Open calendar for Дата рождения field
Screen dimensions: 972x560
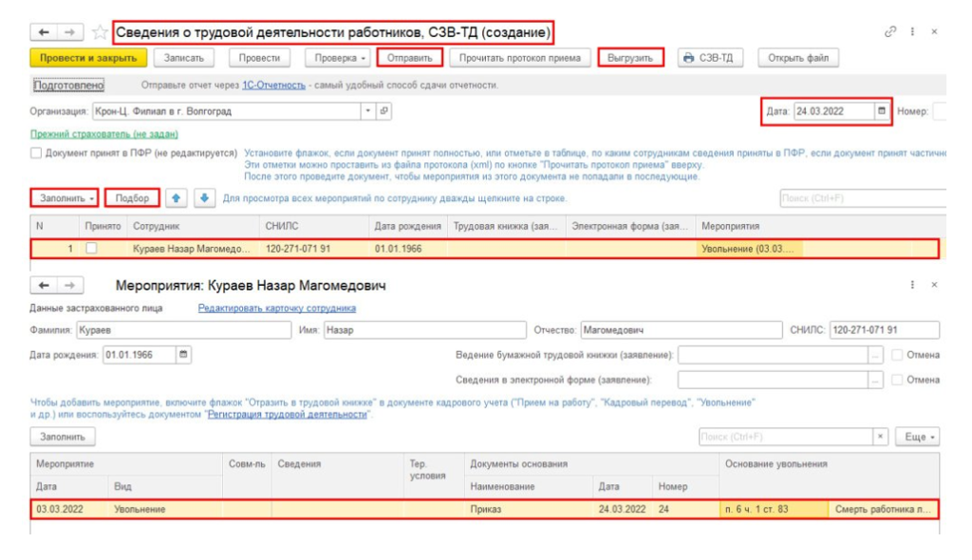[183, 355]
